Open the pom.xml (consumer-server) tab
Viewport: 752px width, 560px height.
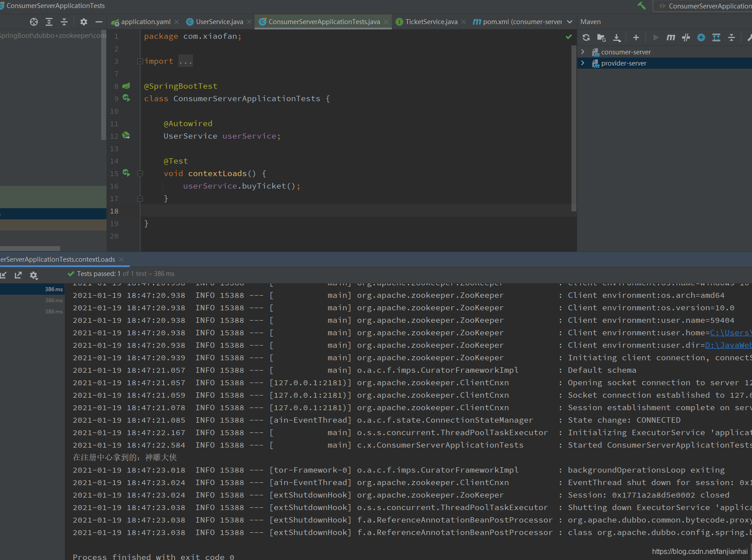click(517, 22)
